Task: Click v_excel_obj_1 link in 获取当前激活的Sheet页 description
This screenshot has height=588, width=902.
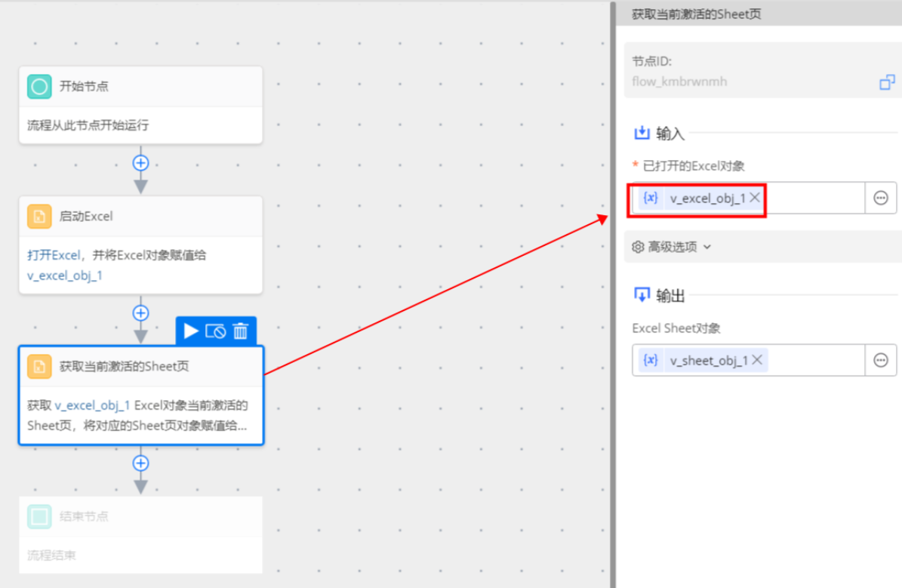Action: coord(92,405)
